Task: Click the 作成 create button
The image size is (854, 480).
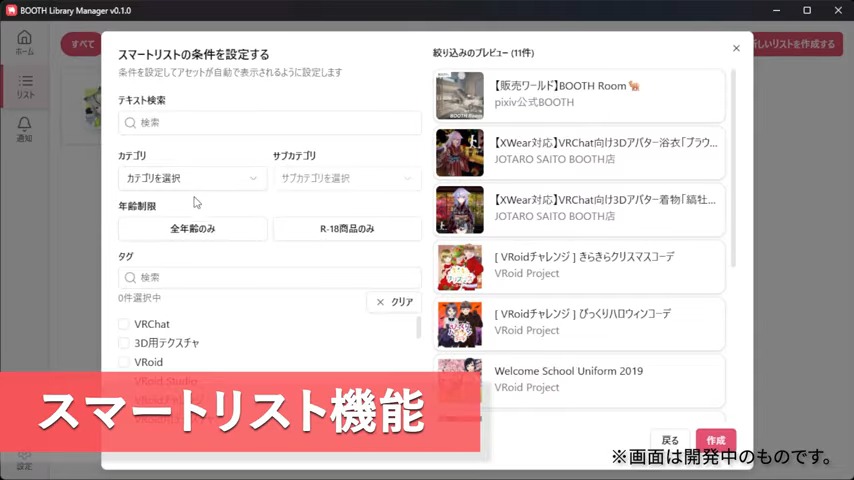Action: click(715, 440)
